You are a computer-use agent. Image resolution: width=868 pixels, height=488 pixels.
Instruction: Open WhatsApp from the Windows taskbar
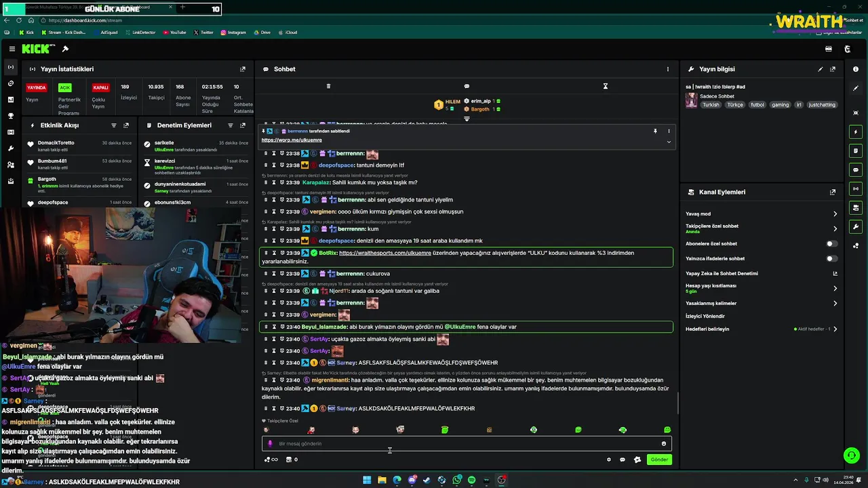click(x=456, y=480)
